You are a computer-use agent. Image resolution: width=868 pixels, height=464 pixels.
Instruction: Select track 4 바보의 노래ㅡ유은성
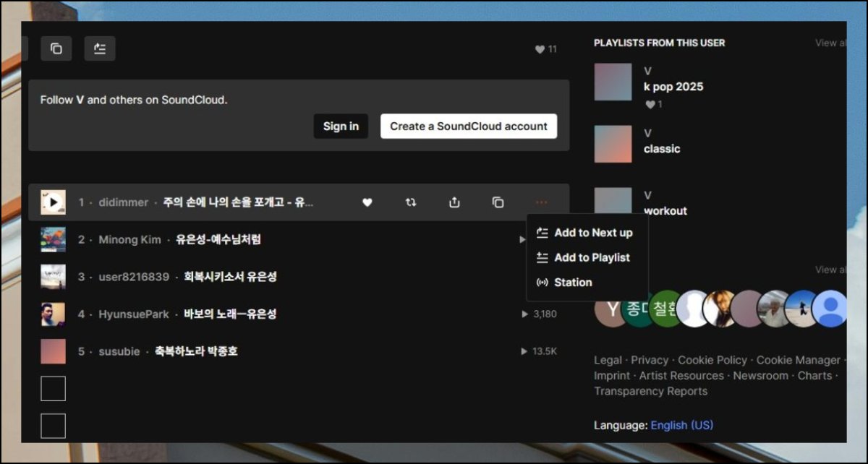(x=230, y=314)
